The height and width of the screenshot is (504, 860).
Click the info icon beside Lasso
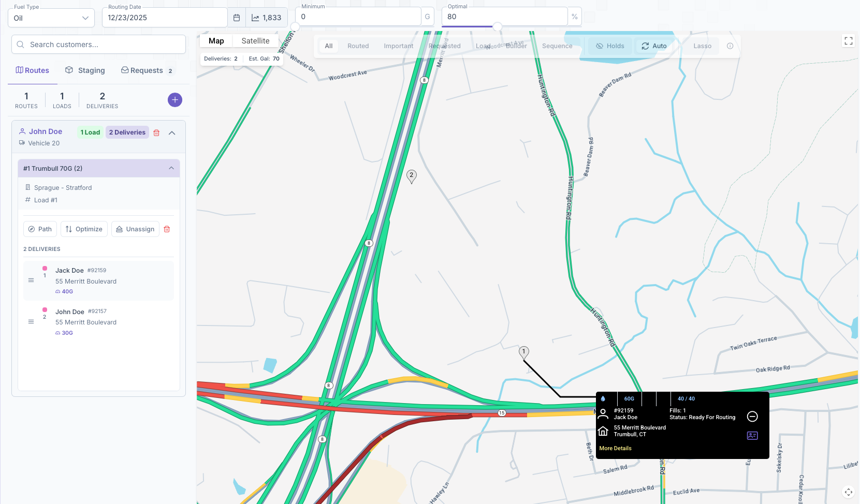pyautogui.click(x=730, y=46)
